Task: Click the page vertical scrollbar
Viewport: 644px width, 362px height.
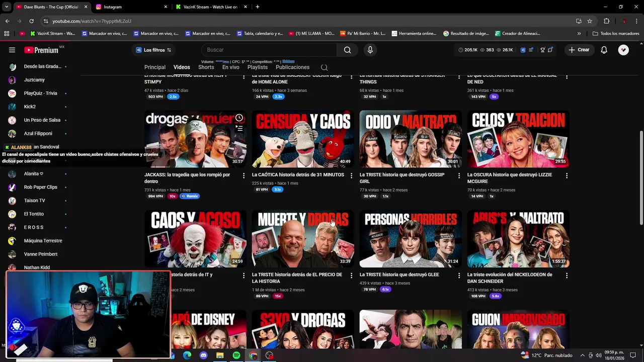Action: (641, 177)
